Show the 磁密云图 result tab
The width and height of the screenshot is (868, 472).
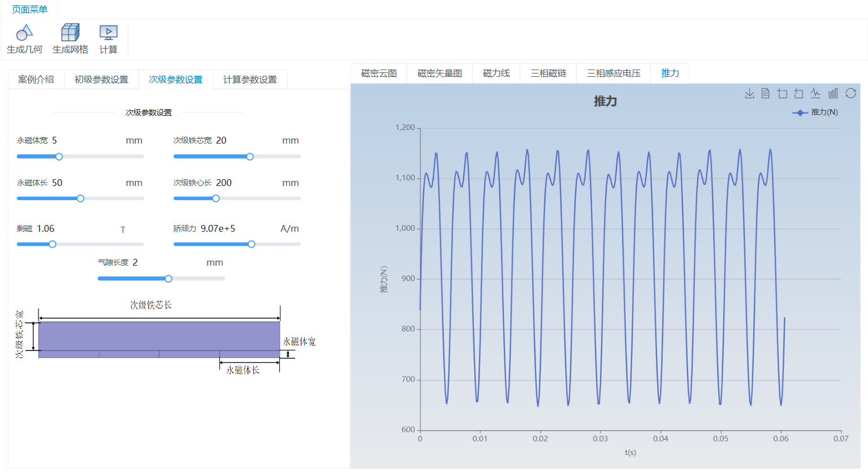tap(379, 73)
